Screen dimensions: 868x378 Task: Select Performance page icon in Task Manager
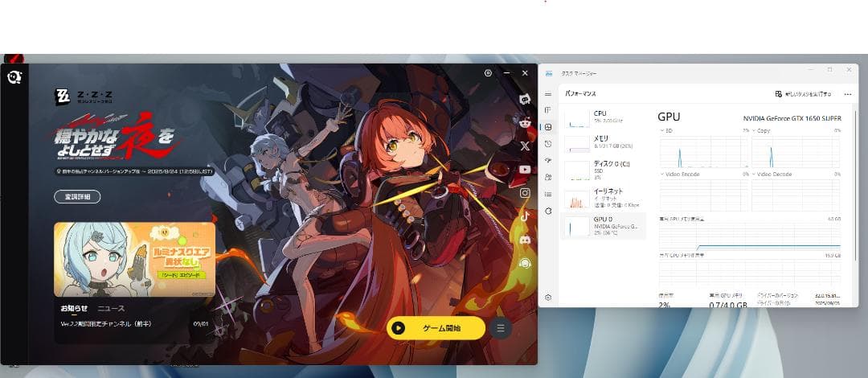coord(548,127)
